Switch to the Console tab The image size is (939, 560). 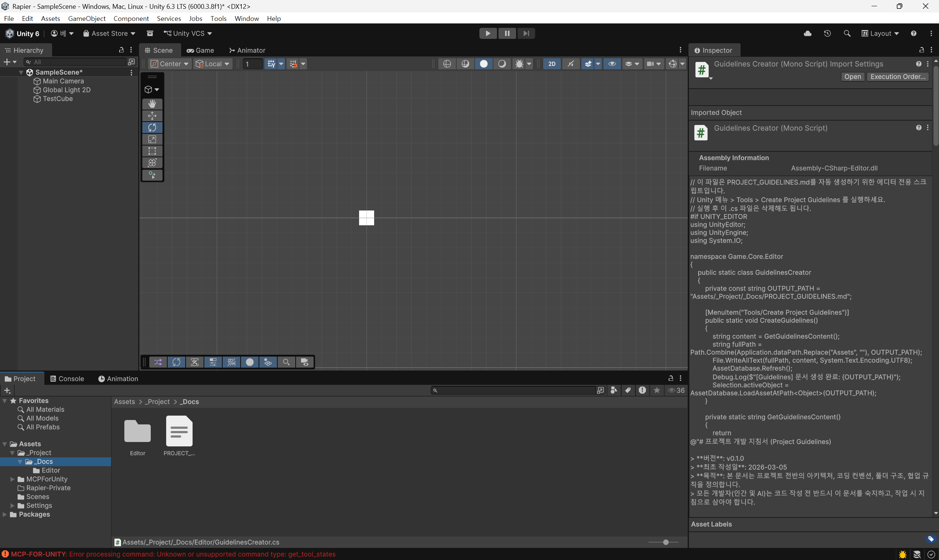(67, 379)
